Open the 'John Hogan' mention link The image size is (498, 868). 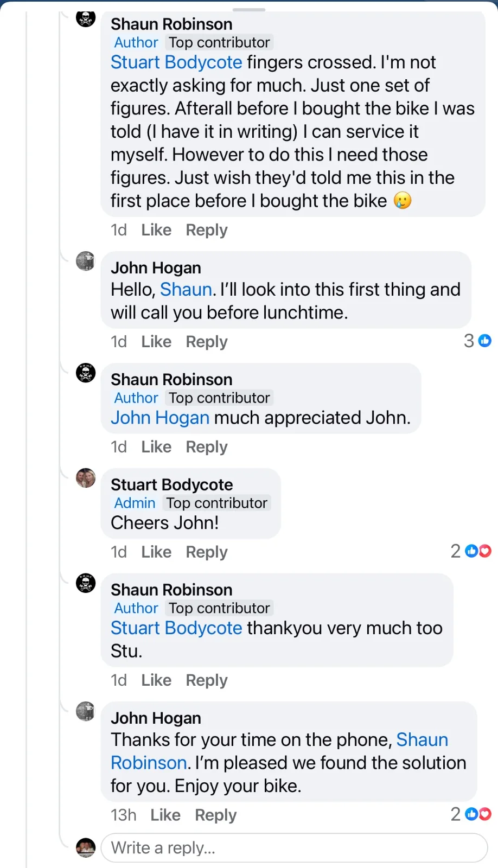[x=160, y=418]
